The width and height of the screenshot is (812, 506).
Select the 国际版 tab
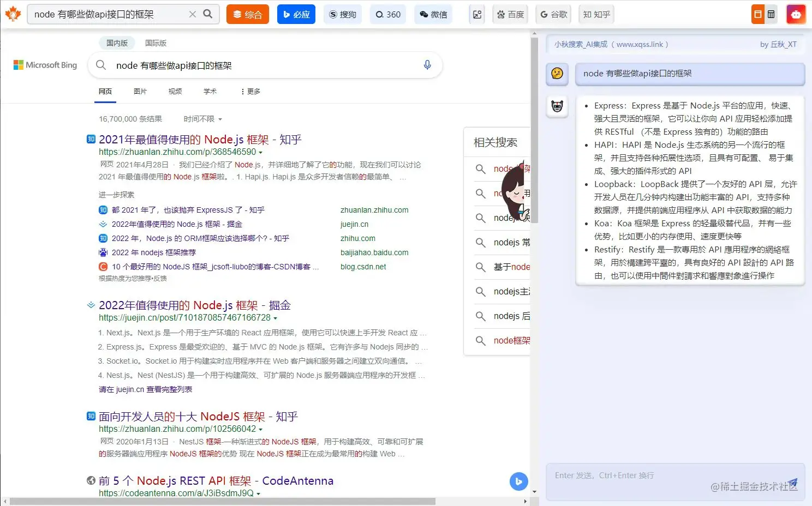click(x=156, y=43)
